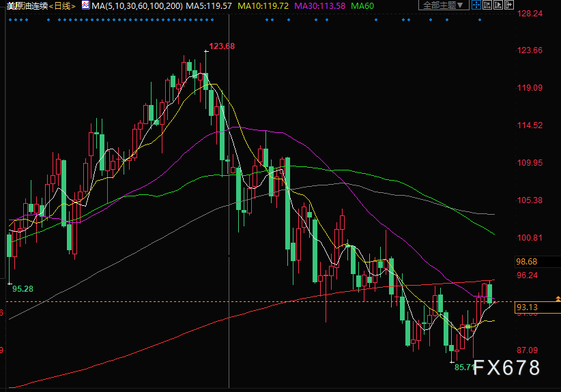The height and width of the screenshot is (392, 561).
Task: Click the 95.28 low price marker
Action: coord(23,289)
